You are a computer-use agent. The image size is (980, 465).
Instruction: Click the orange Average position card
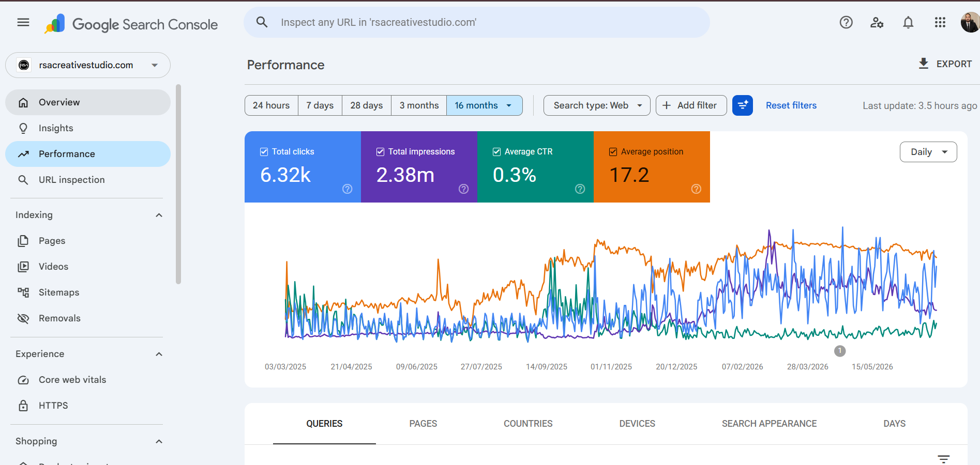[x=652, y=167]
